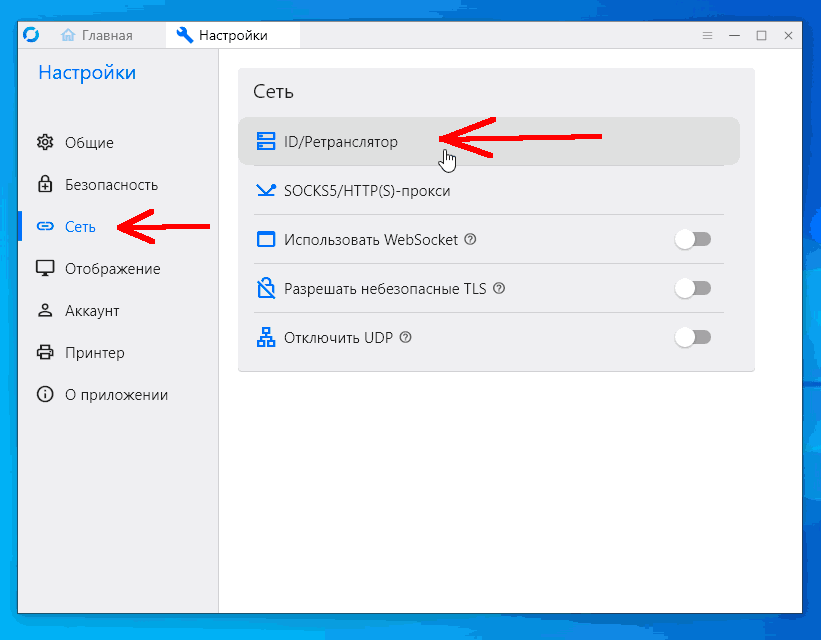Open the hamburger menu in title bar
Image resolution: width=821 pixels, height=640 pixels.
(x=707, y=35)
